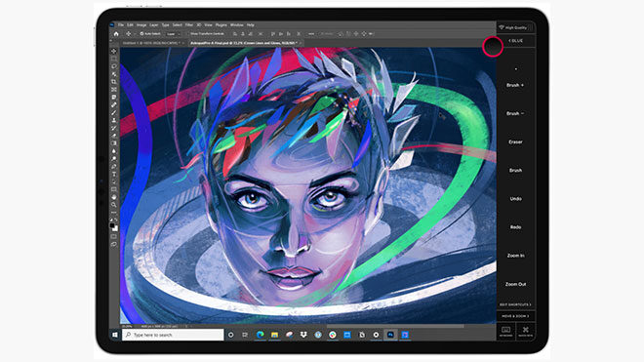This screenshot has height=362, width=644.
Task: Open Microsoft Edge from the taskbar
Action: 261,335
